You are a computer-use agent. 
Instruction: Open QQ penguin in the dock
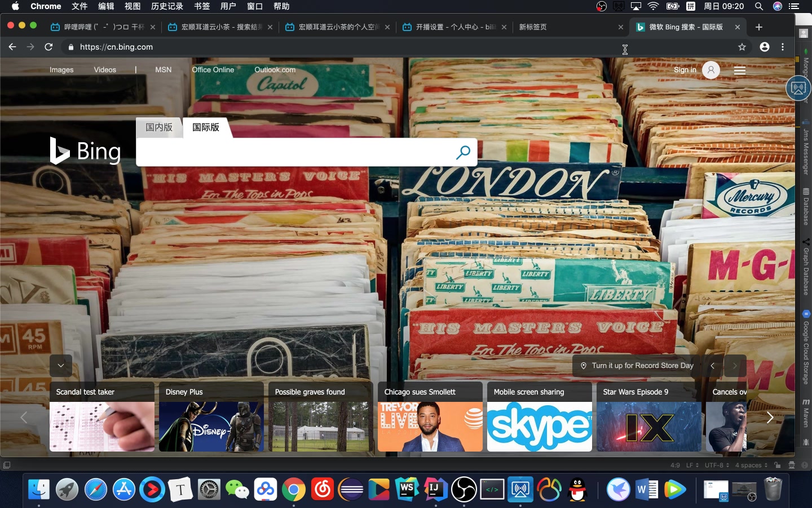(x=577, y=489)
